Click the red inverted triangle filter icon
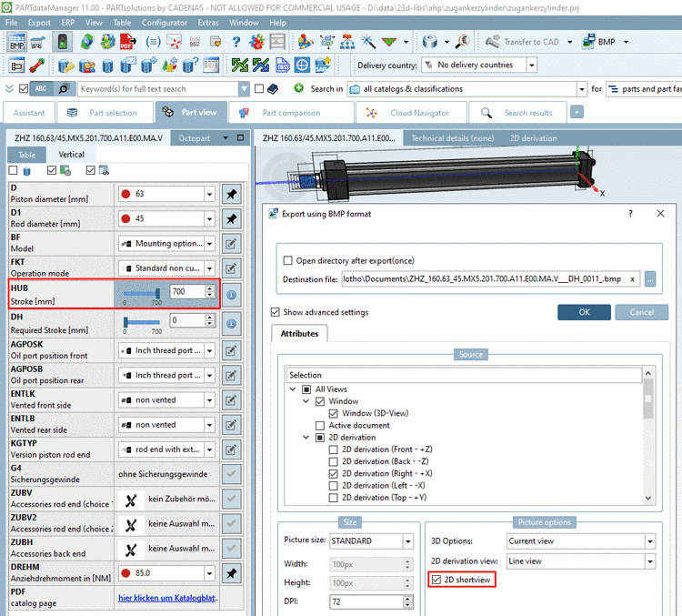The width and height of the screenshot is (682, 616). click(x=389, y=42)
